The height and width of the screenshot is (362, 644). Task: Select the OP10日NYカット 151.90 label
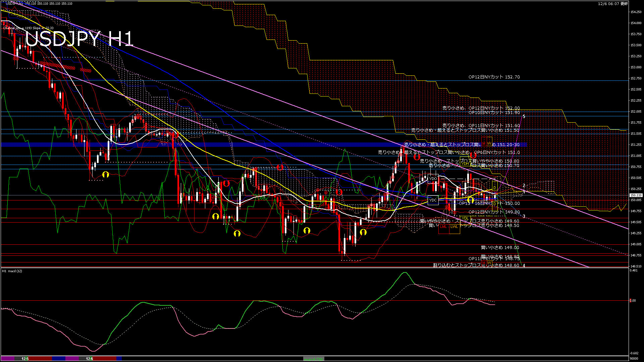pos(494,113)
